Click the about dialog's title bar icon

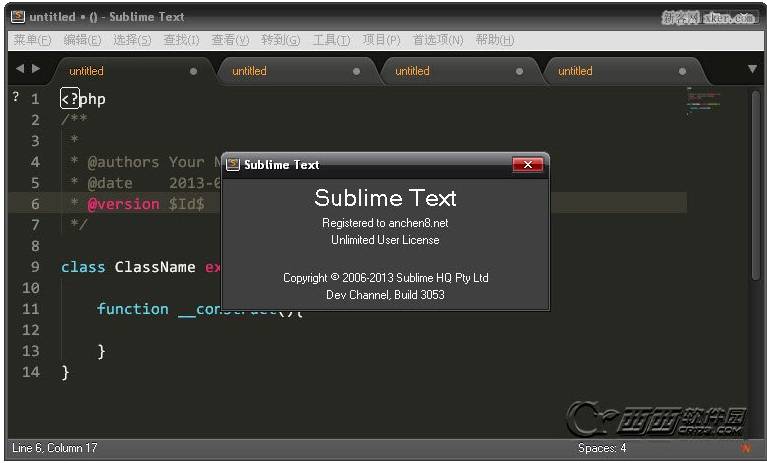coord(233,165)
